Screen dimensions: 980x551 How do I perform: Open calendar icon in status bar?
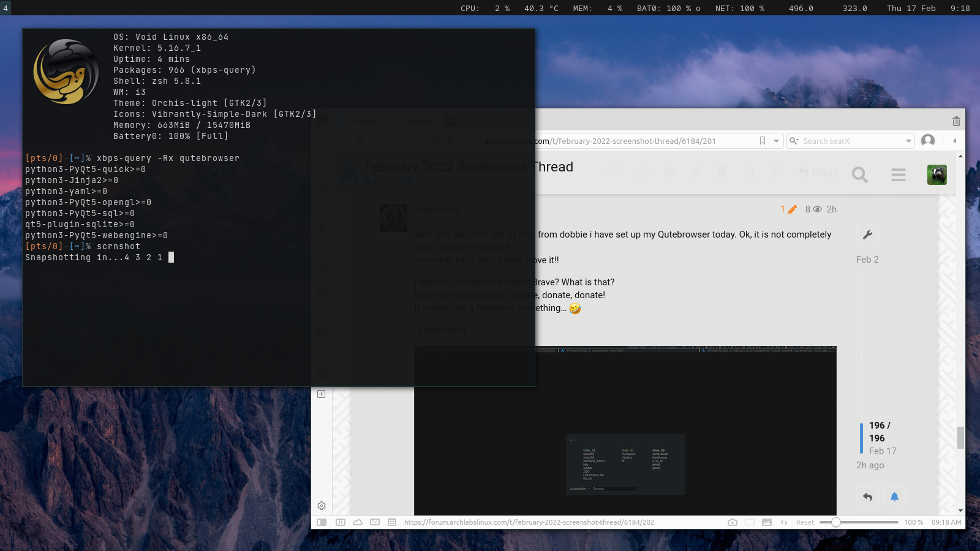392,522
